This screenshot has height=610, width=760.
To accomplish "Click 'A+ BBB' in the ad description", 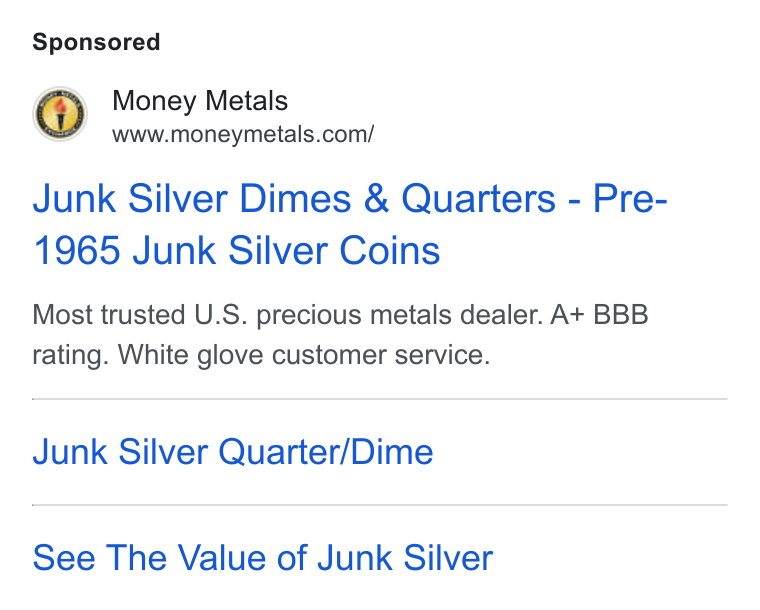I will coord(599,315).
